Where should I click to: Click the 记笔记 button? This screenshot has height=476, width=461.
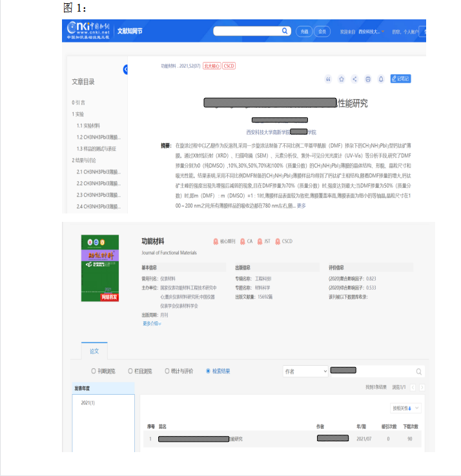[400, 79]
